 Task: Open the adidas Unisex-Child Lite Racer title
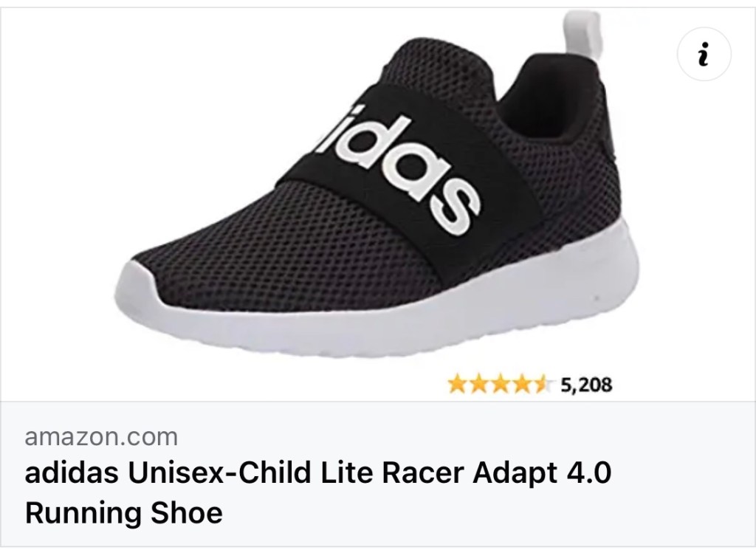point(317,492)
